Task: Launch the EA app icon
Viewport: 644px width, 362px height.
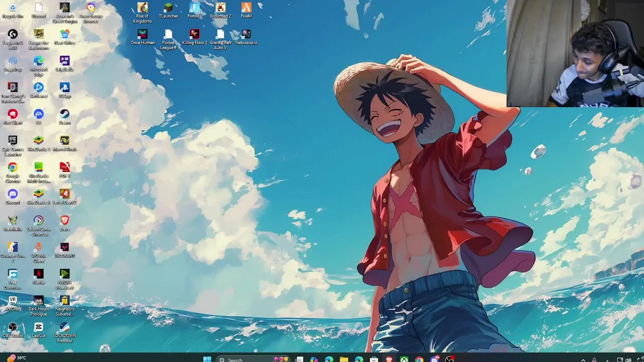Action: tap(39, 117)
